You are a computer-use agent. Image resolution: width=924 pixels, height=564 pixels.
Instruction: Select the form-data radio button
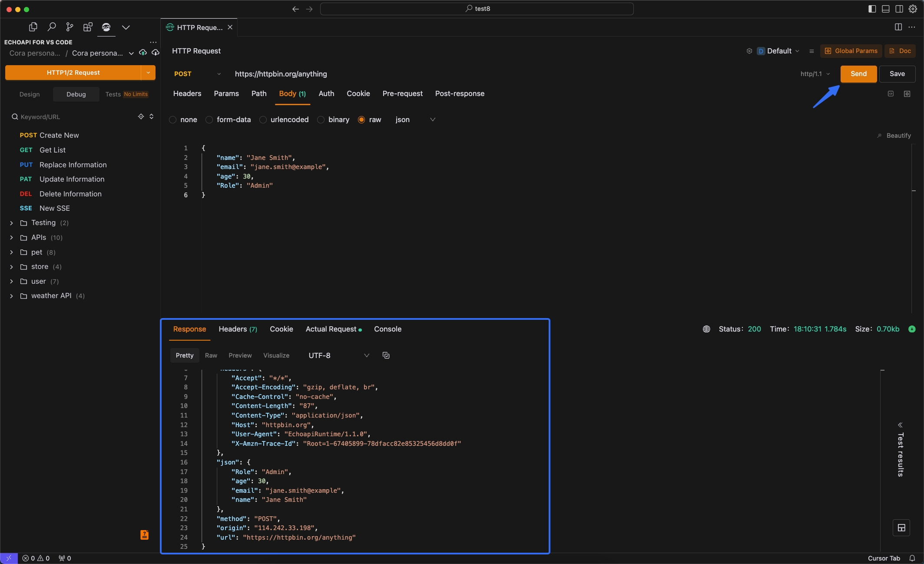[x=209, y=119]
